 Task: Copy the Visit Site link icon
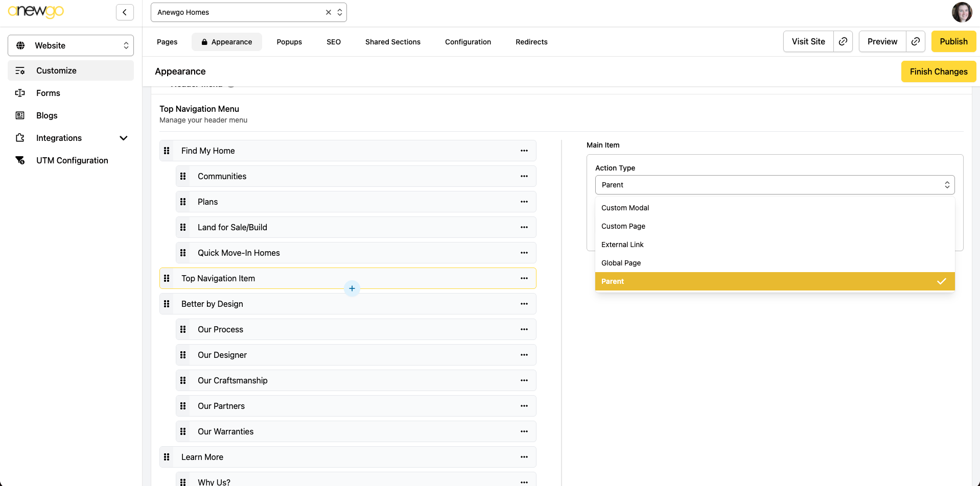(x=843, y=41)
